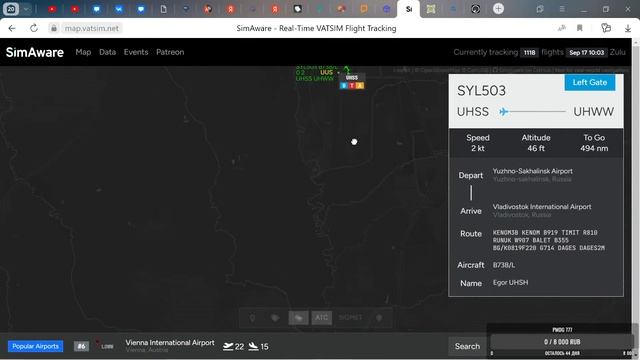Click the Sep 17 10:03 Zulu time badge

pos(587,53)
